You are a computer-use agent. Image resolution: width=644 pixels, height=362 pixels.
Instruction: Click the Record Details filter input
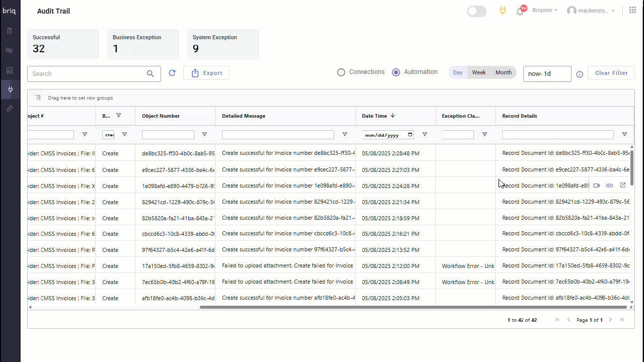tap(558, 135)
